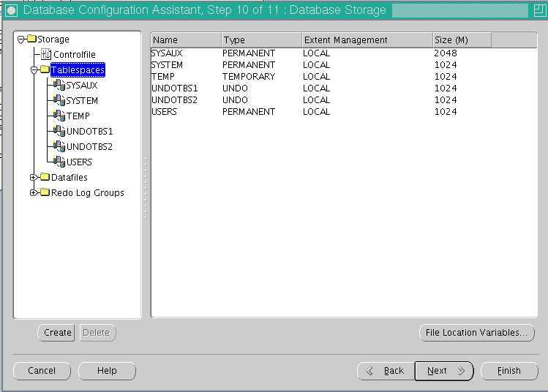Click the UNDOTBS1 tablespace icon
The image size is (548, 392).
59,131
